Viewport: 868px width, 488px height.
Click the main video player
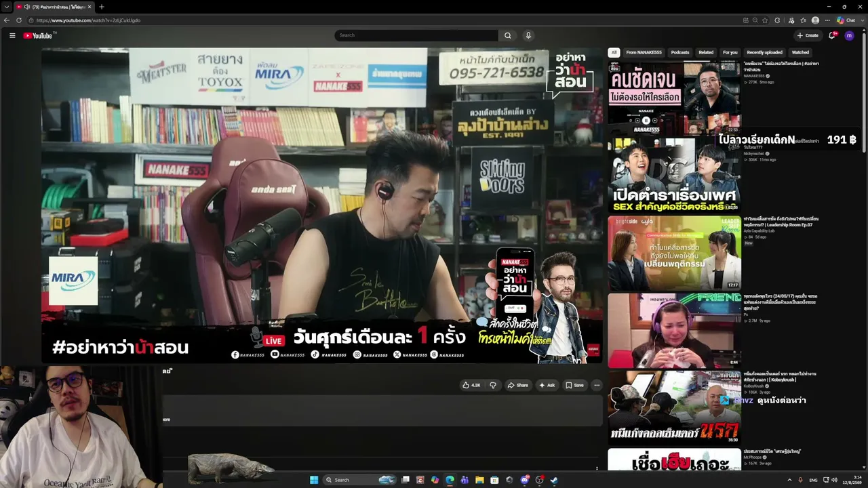point(322,205)
